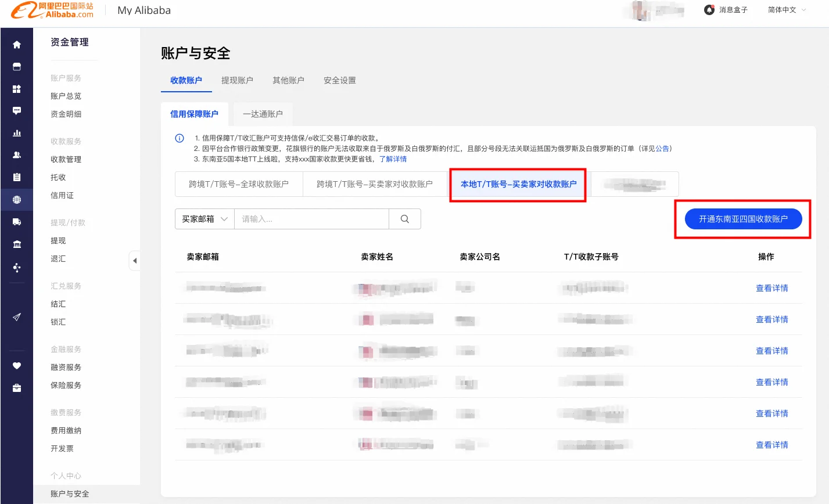This screenshot has height=504, width=829.
Task: Select 跨境T/T账号-全球收款账户 tab
Action: [239, 184]
